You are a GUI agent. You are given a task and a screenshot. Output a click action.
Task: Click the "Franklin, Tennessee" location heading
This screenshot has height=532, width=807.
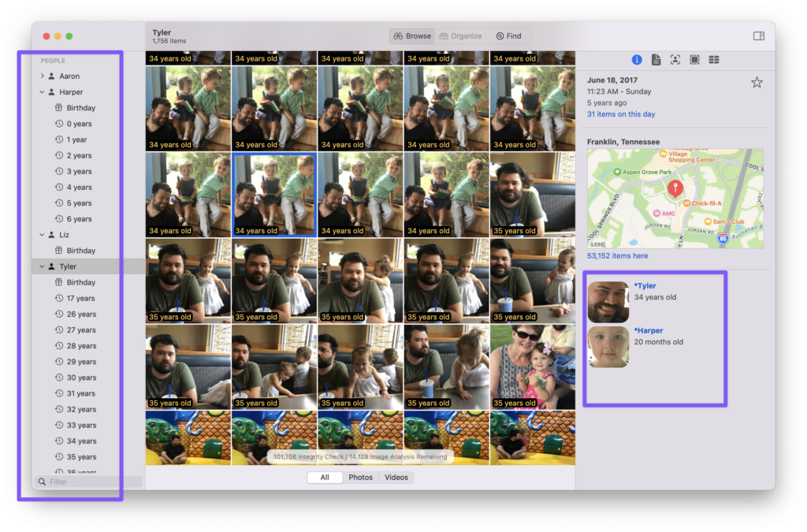(623, 142)
